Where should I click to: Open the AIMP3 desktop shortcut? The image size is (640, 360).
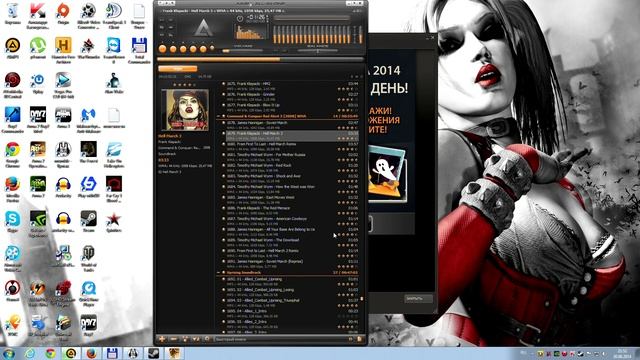tap(13, 49)
